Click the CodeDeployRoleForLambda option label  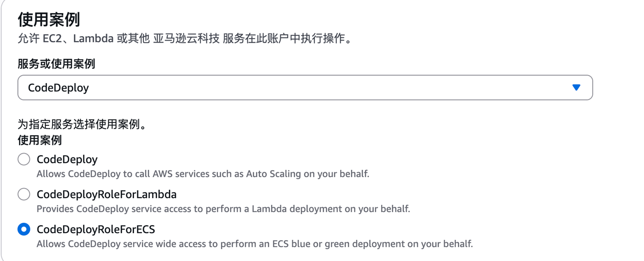[x=106, y=194]
